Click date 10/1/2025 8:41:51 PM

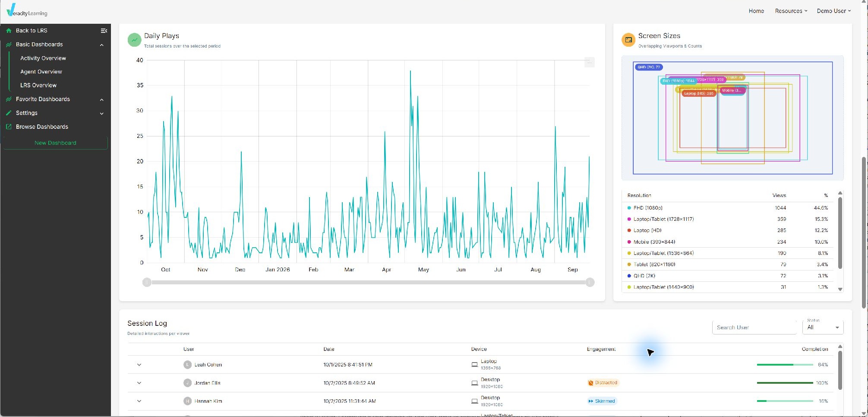(x=348, y=365)
